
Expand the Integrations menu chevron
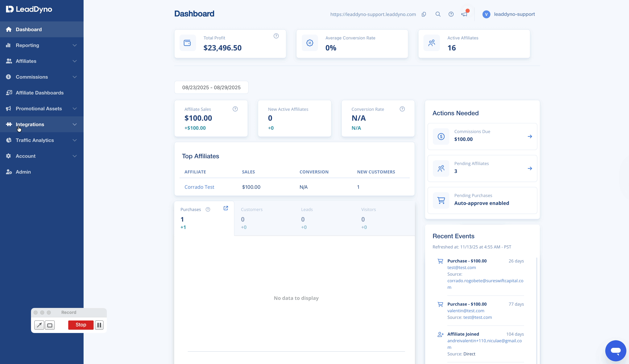click(x=75, y=124)
